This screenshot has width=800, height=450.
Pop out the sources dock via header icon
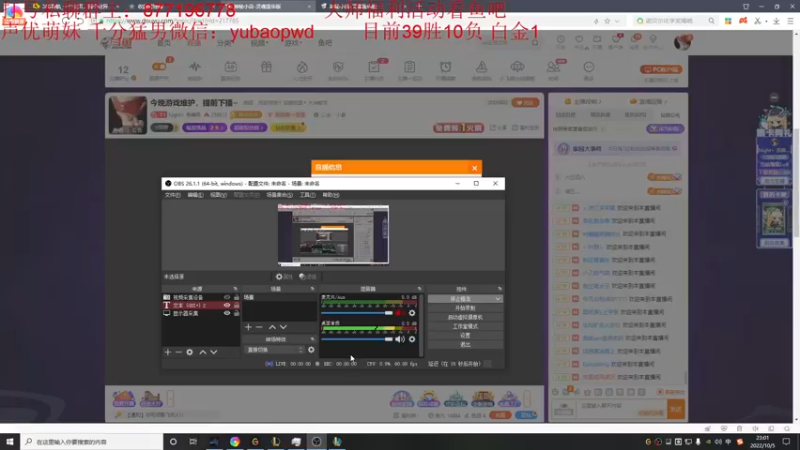point(235,289)
